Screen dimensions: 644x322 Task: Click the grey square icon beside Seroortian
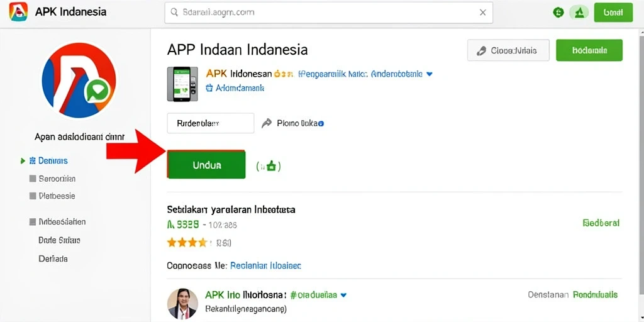click(x=33, y=179)
